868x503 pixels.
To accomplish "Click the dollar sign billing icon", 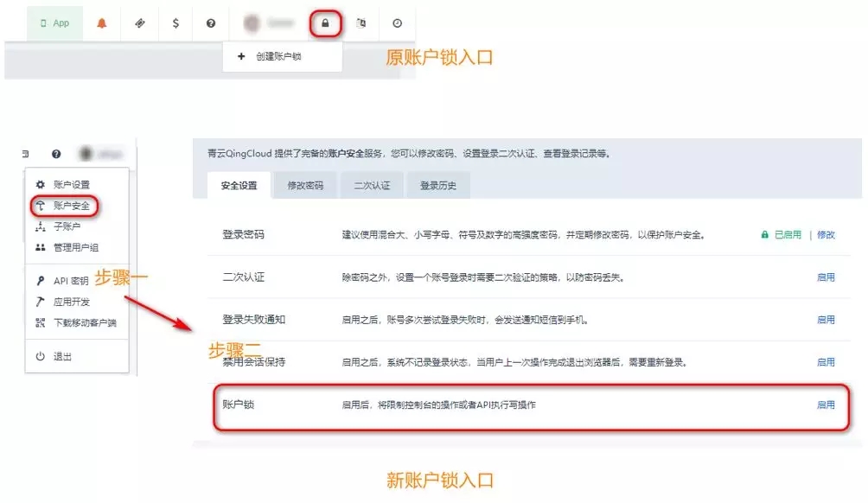I will coord(176,23).
